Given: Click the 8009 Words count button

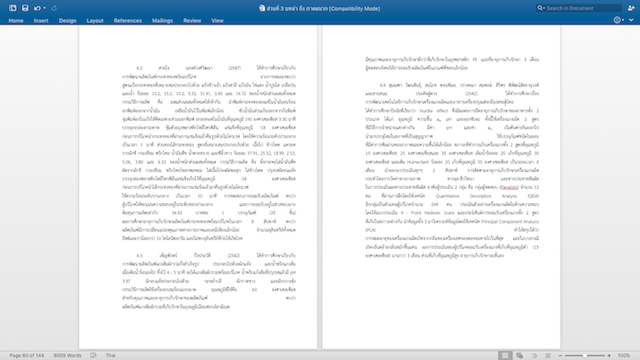Looking at the screenshot, I should coord(67,356).
